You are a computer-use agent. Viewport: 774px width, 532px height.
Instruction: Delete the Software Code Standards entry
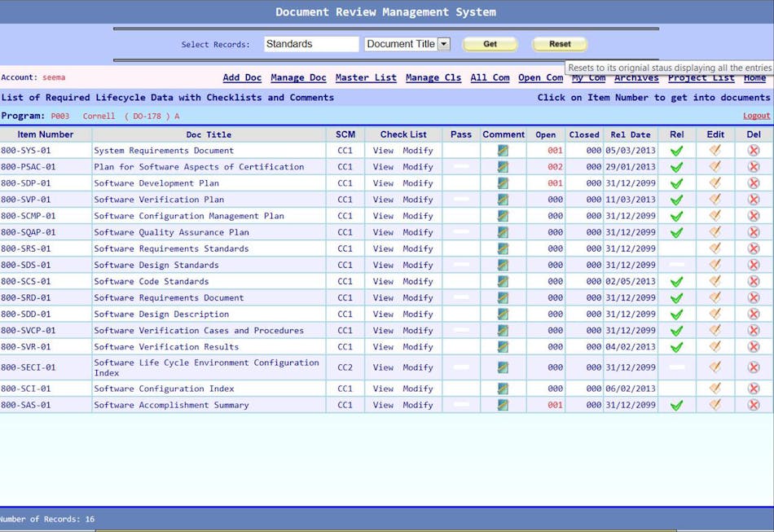pyautogui.click(x=754, y=281)
